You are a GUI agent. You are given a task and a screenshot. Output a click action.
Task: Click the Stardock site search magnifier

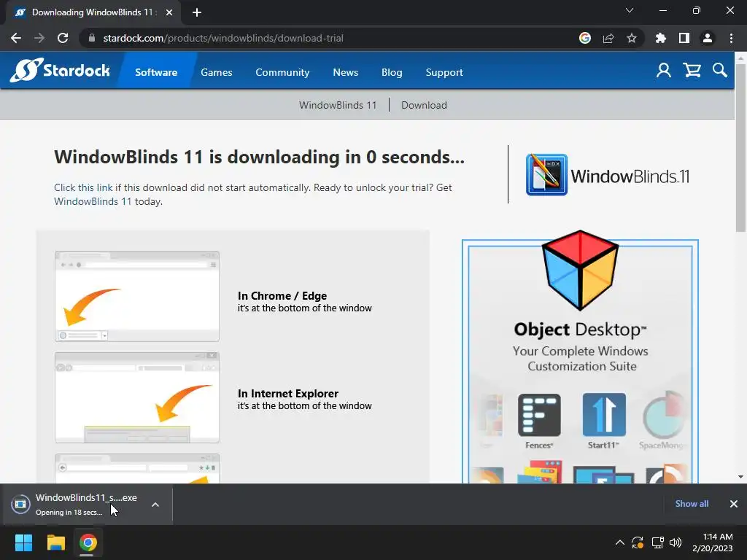[720, 71]
